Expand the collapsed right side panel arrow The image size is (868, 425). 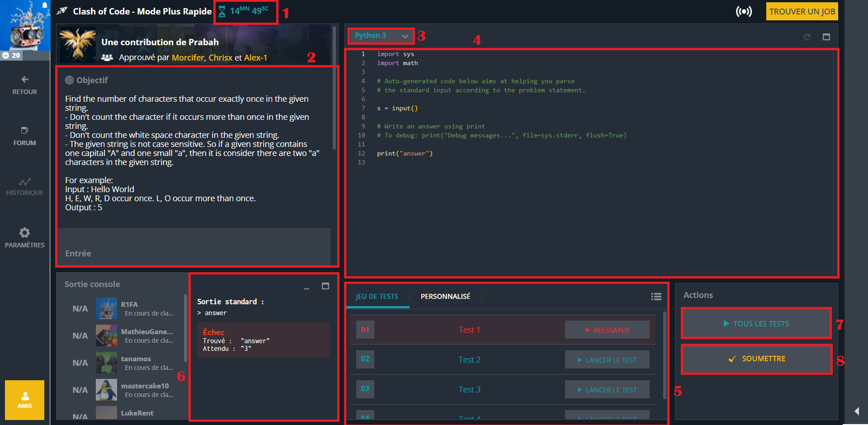[x=856, y=411]
